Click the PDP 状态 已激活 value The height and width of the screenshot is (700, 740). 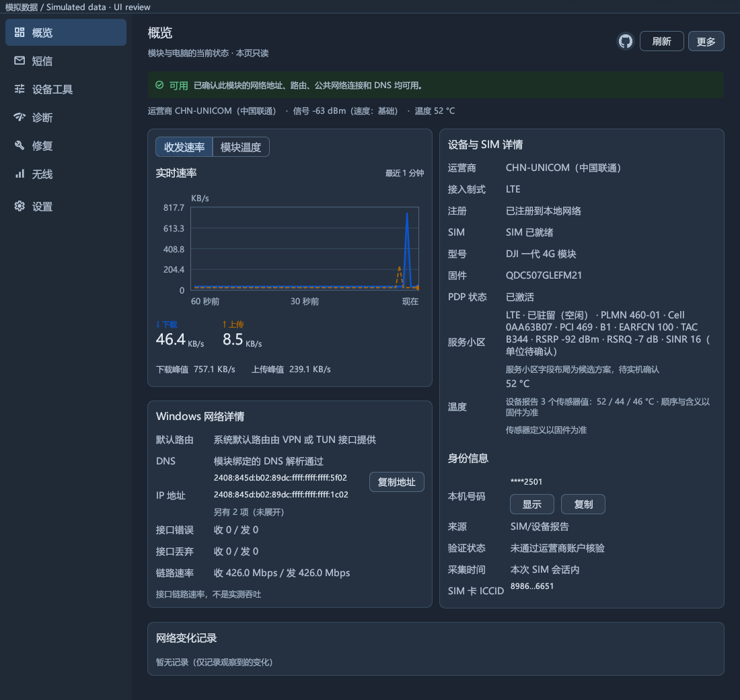point(519,297)
